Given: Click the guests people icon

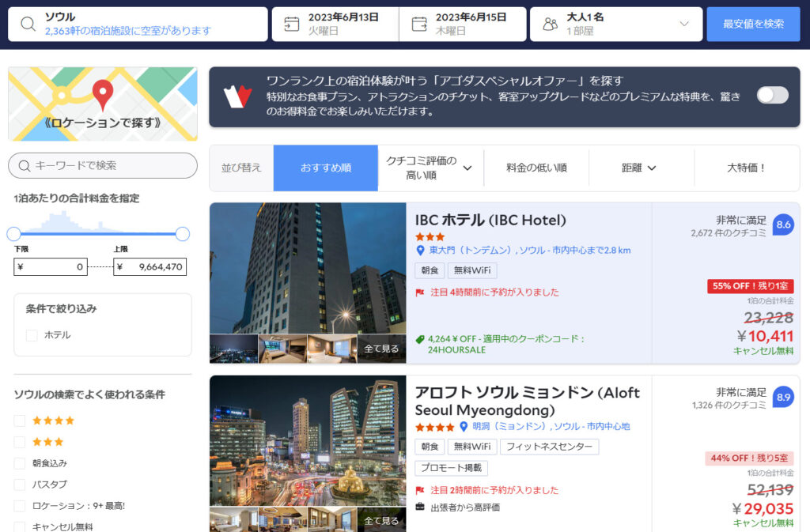Looking at the screenshot, I should [551, 24].
